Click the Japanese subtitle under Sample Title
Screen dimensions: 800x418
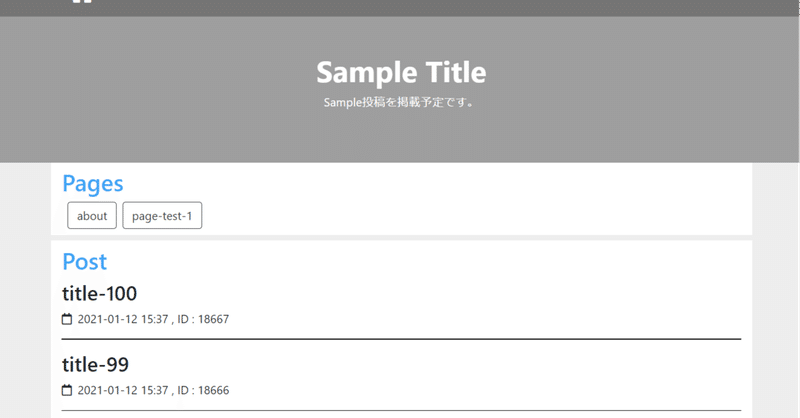point(400,103)
